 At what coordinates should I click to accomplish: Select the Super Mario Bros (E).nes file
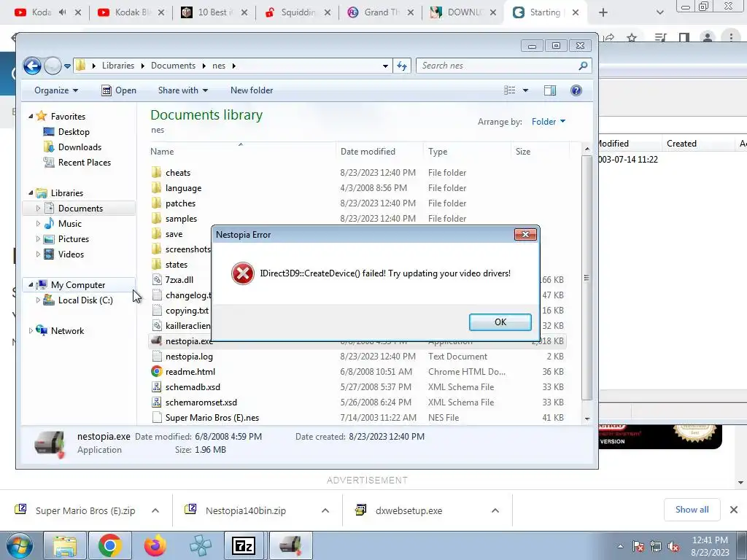point(212,418)
